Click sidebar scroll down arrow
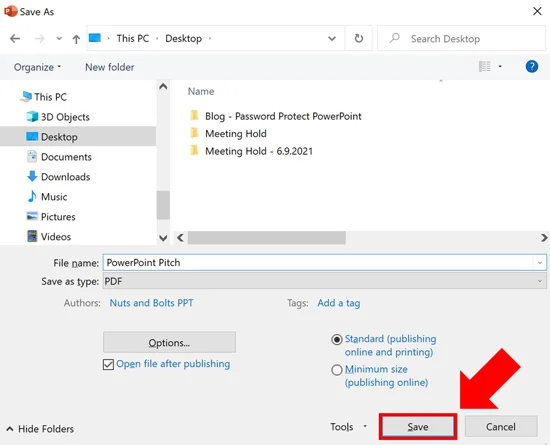Screen dimensions: 550x445 click(x=163, y=238)
